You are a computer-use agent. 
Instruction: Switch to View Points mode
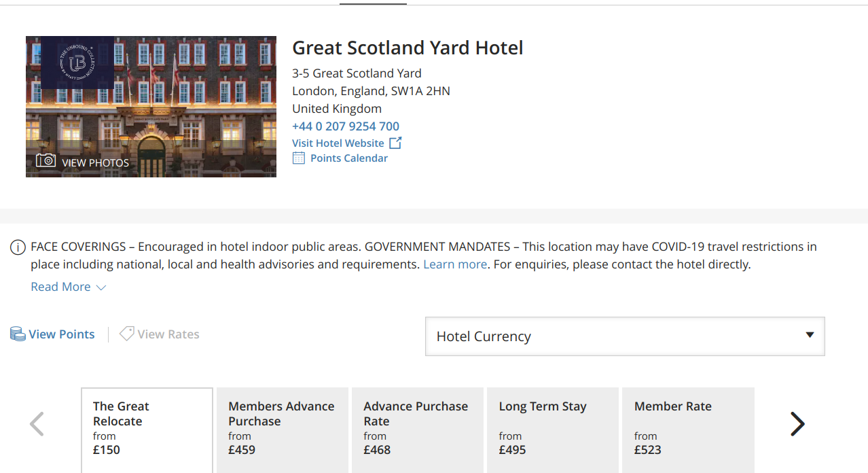61,334
